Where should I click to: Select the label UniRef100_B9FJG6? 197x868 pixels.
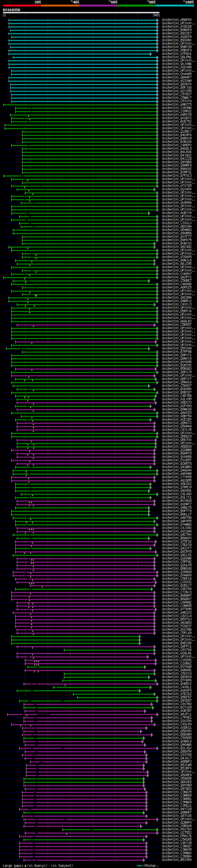177,88
